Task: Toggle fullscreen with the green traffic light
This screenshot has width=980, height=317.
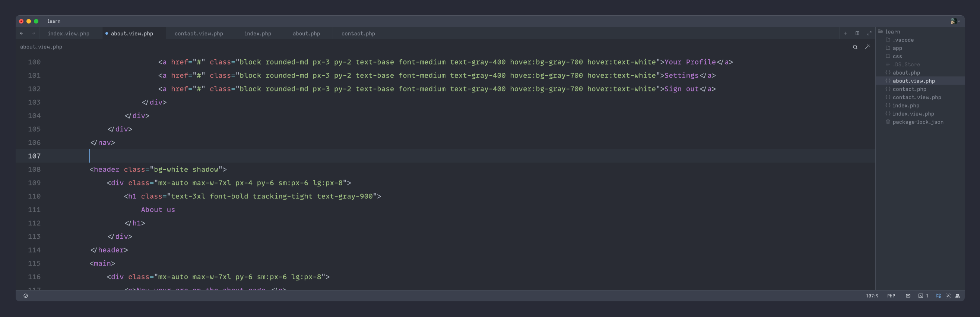Action: click(36, 21)
